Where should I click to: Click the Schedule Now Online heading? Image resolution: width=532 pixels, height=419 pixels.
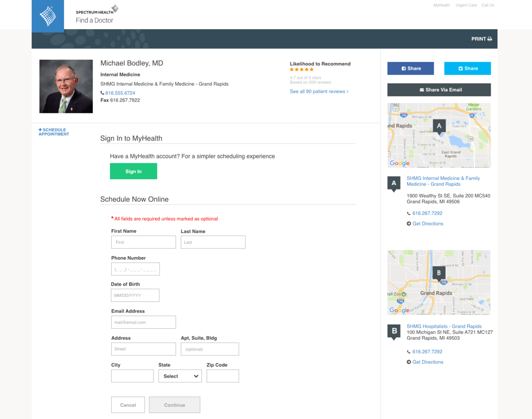click(134, 199)
